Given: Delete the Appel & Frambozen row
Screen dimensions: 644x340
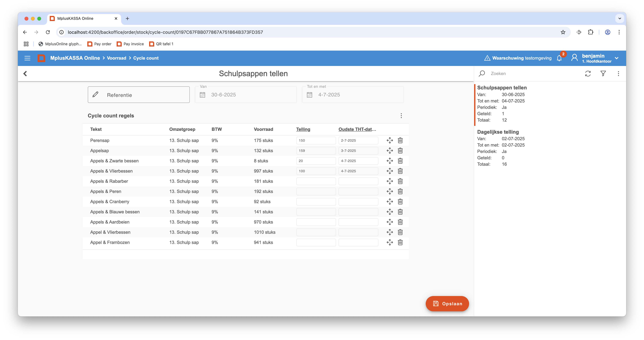Looking at the screenshot, I should click(x=400, y=242).
